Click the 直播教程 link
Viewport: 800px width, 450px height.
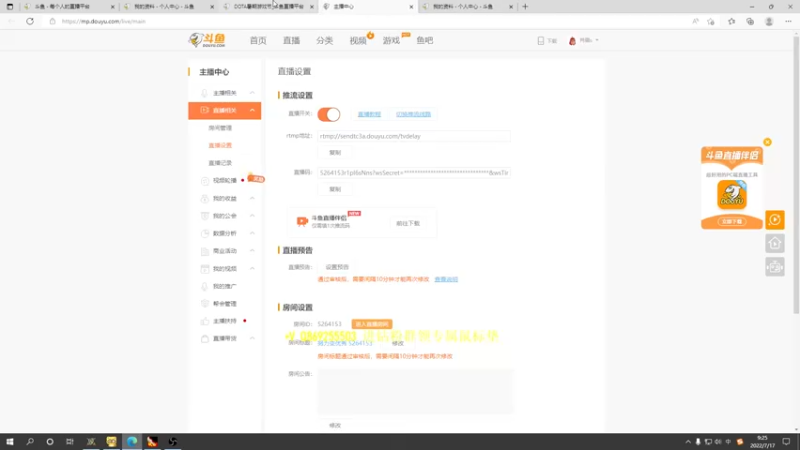pyautogui.click(x=369, y=114)
